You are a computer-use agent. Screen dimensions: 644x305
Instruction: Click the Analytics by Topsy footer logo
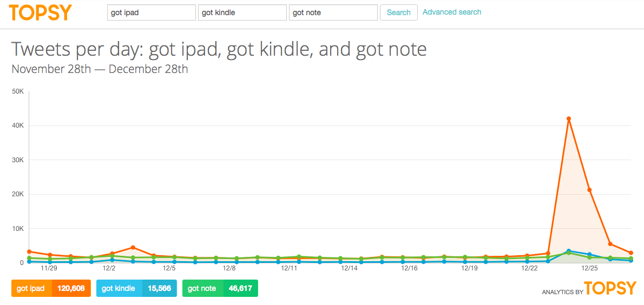point(589,289)
